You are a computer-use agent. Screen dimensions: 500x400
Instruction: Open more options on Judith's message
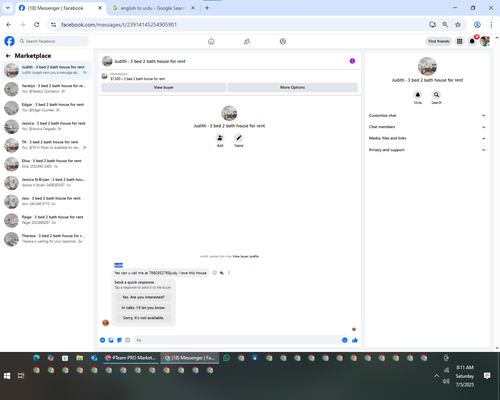pos(229,273)
